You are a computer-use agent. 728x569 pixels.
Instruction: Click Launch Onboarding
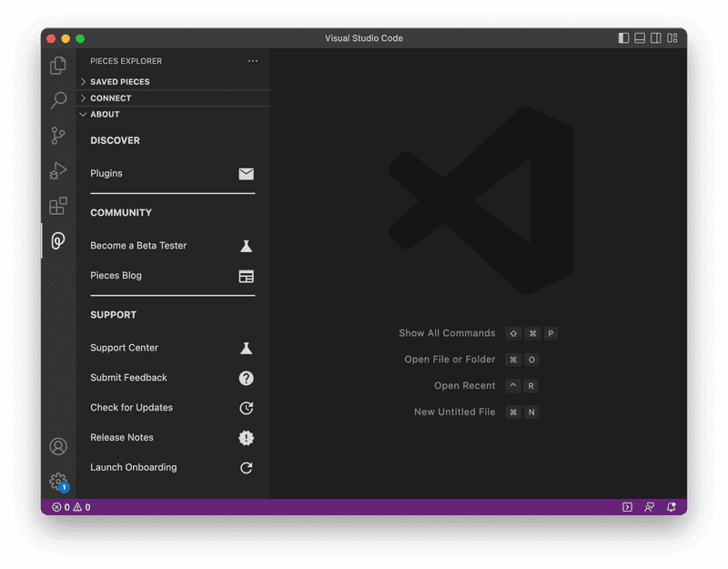click(x=134, y=467)
